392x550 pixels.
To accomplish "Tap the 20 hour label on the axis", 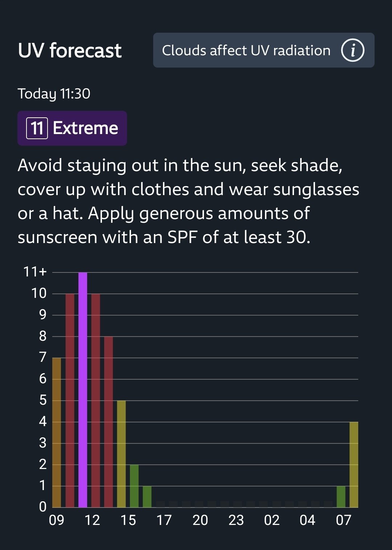I will (x=200, y=520).
